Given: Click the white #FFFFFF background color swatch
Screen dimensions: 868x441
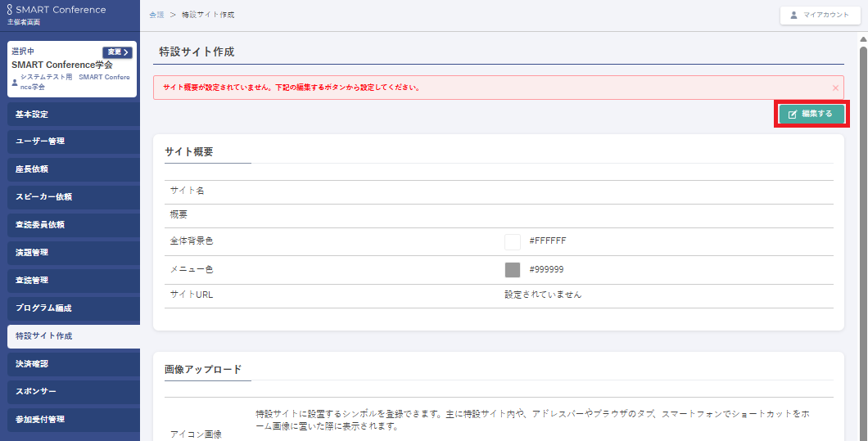Looking at the screenshot, I should click(x=513, y=241).
